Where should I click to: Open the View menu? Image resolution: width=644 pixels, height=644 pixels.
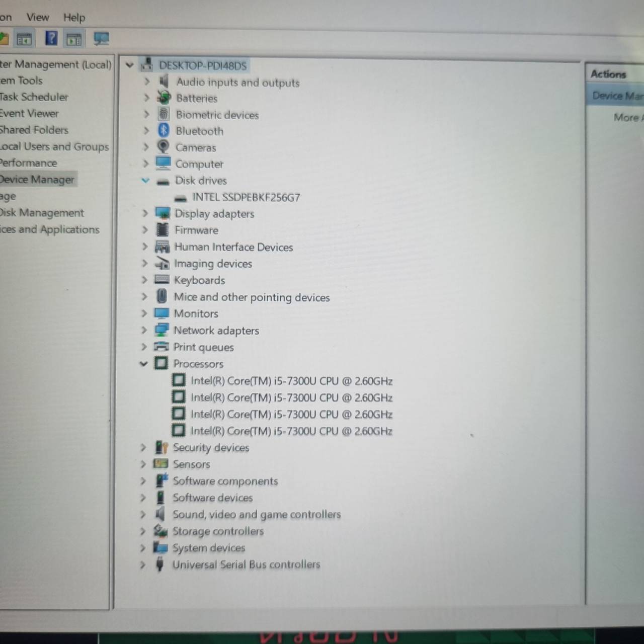(38, 17)
